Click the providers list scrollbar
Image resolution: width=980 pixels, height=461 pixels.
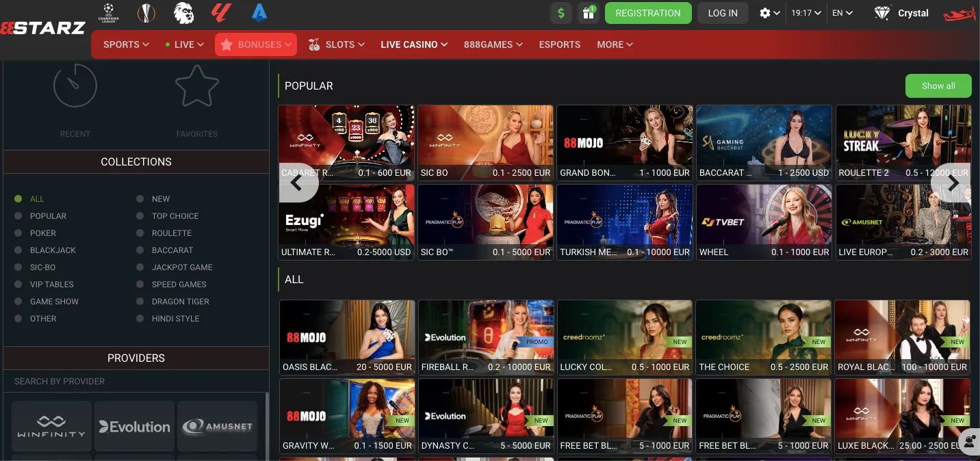point(267,426)
